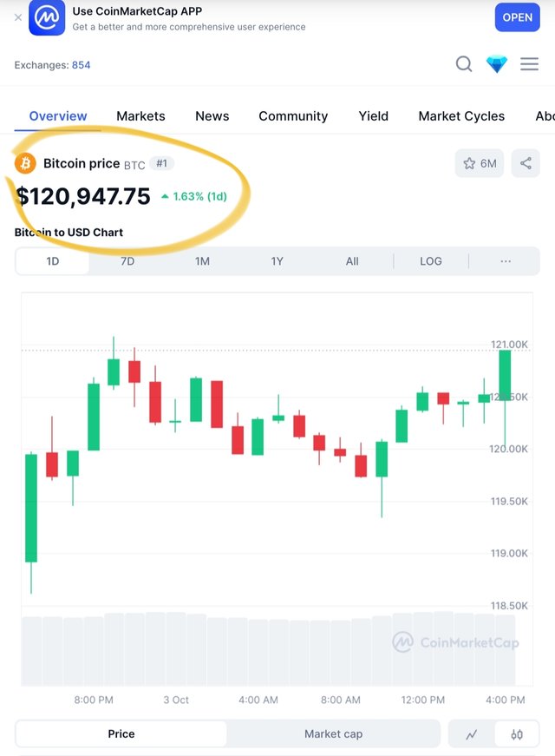This screenshot has height=756, width=555.
Task: Show the Price chart
Action: tap(121, 734)
